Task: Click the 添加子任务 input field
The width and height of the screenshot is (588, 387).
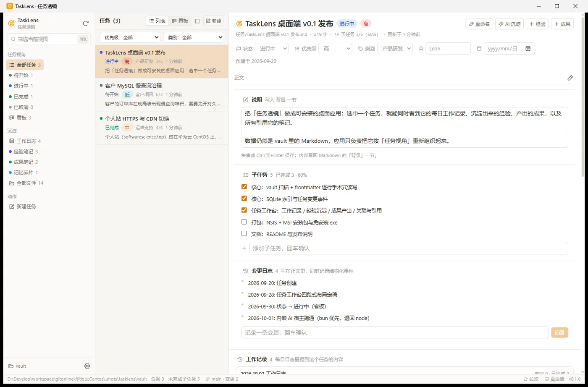Action: click(x=409, y=248)
